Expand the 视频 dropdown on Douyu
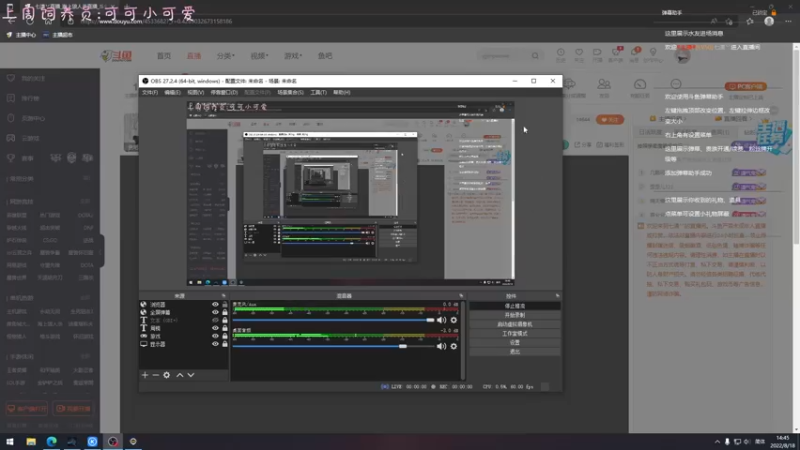 click(259, 56)
